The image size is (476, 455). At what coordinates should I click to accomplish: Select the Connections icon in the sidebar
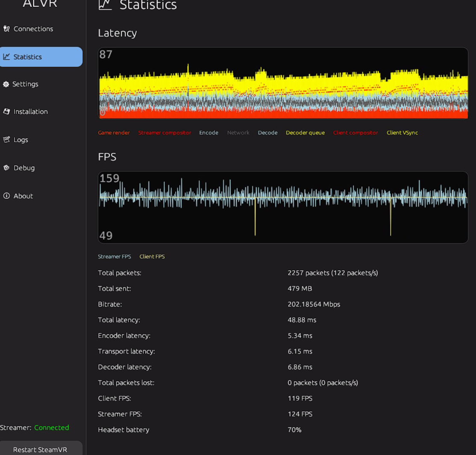click(x=6, y=29)
